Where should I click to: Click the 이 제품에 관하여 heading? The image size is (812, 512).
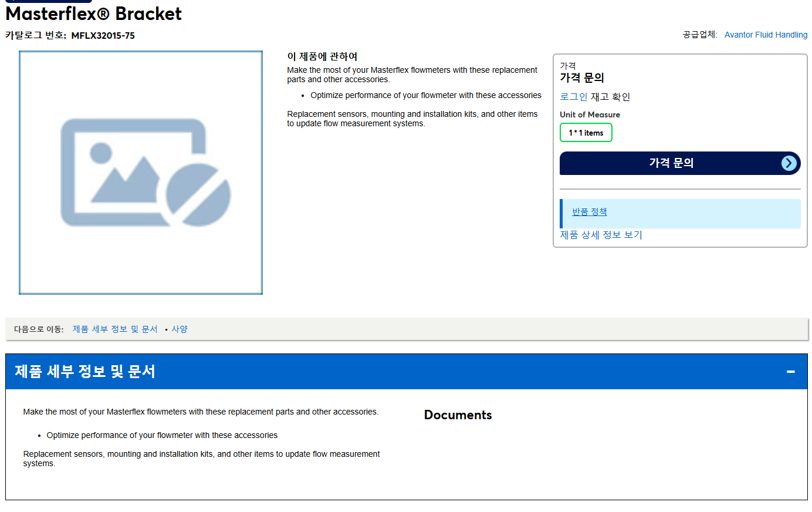click(x=322, y=56)
